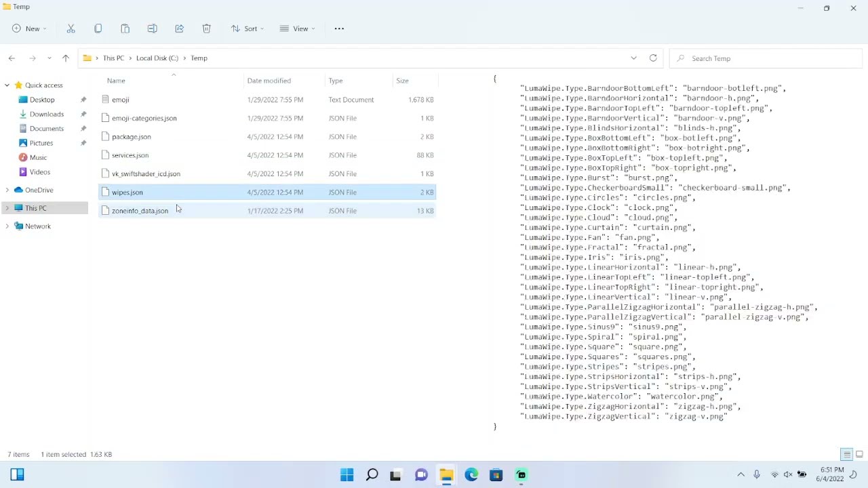Open the Windows Start menu
This screenshot has width=868, height=488.
coord(347,475)
